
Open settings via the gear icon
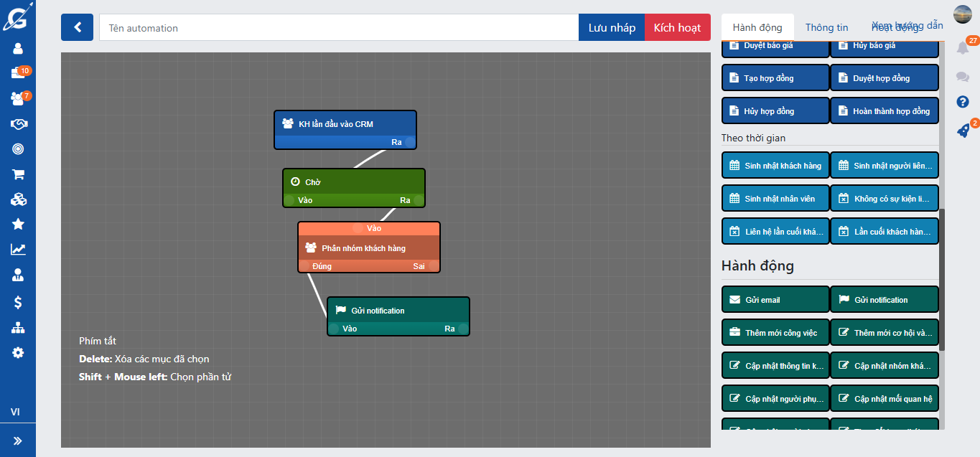(x=18, y=353)
